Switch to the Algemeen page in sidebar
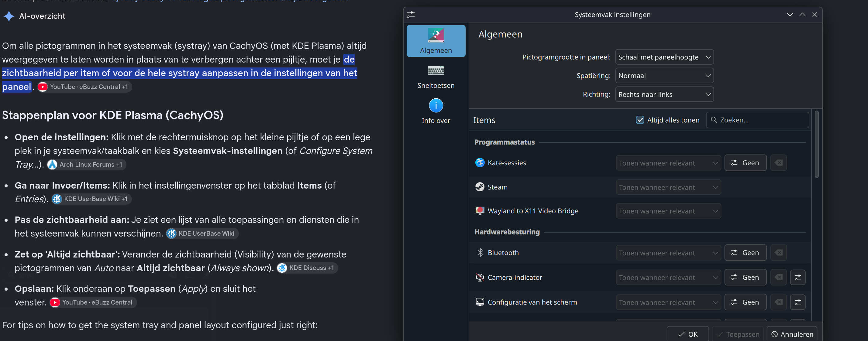The height and width of the screenshot is (341, 868). (x=436, y=41)
